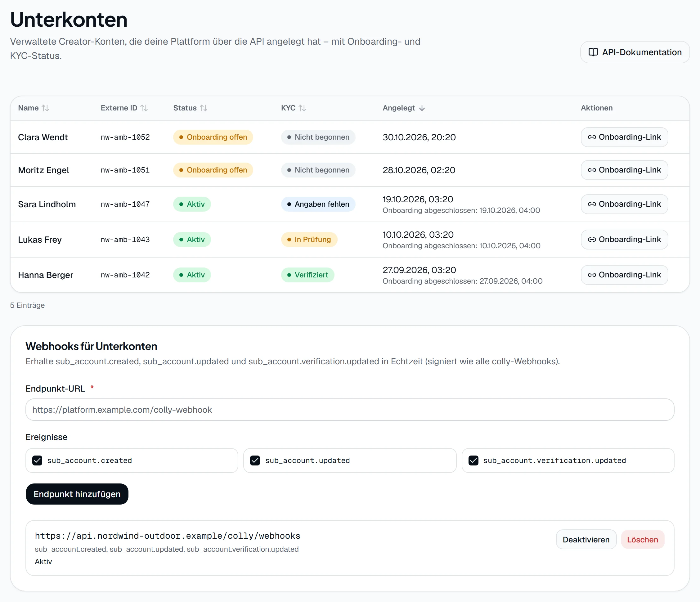
Task: Uncheck the sub_account.updated event checkbox
Action: 255,460
